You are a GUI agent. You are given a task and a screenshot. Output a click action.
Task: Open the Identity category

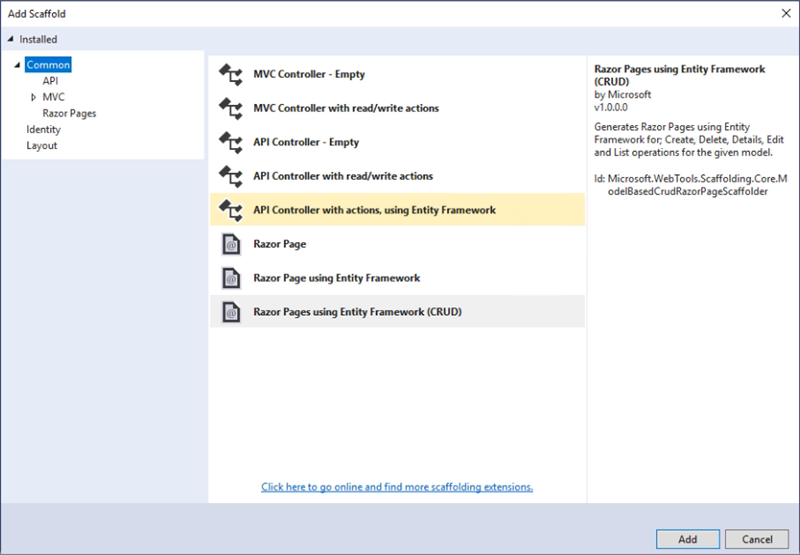point(43,129)
